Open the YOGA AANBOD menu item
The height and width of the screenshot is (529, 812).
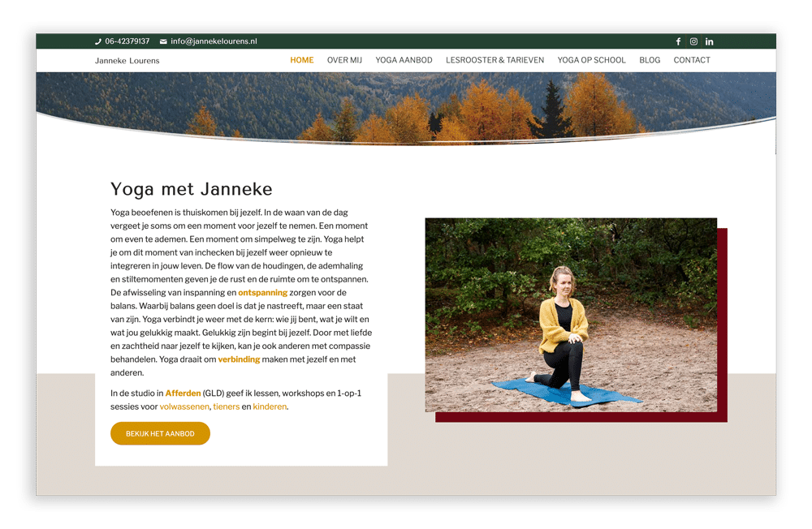click(404, 60)
